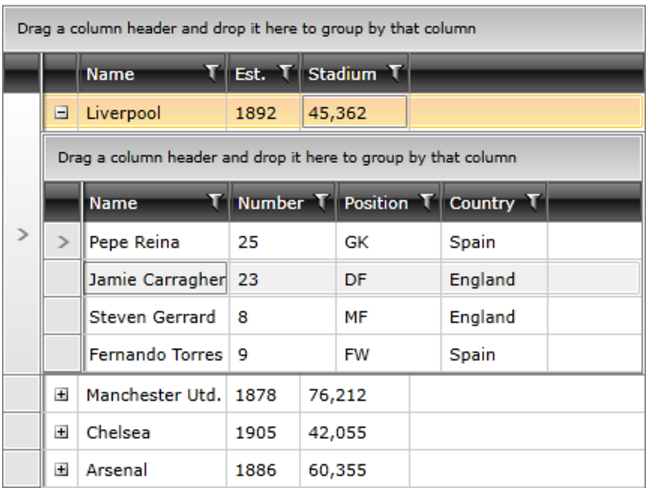The height and width of the screenshot is (503, 663).
Task: Expand the Arsenal row
Action: [x=61, y=470]
